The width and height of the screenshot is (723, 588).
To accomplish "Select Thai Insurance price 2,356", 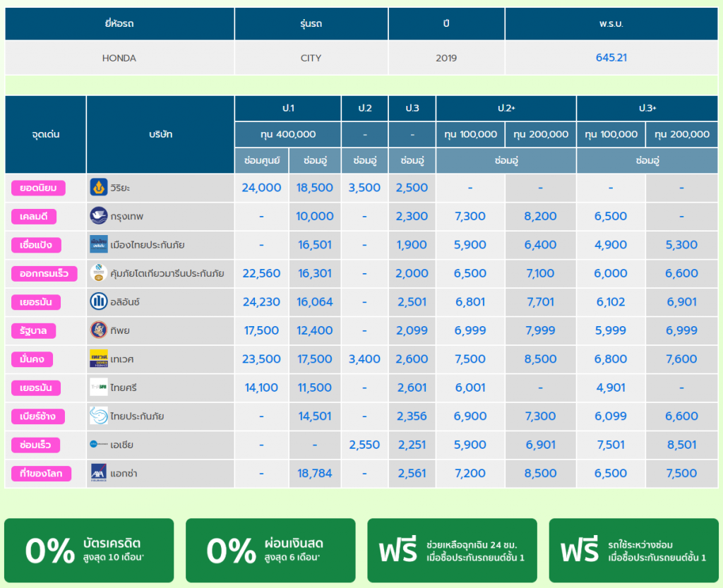I will [412, 416].
